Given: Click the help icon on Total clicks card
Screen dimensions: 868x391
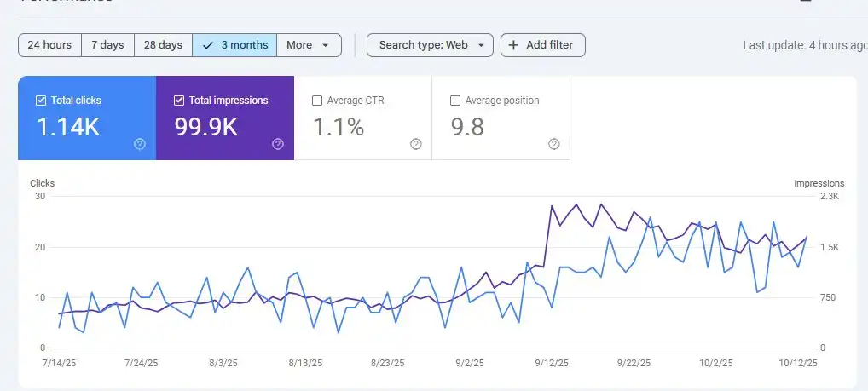Looking at the screenshot, I should (x=140, y=144).
